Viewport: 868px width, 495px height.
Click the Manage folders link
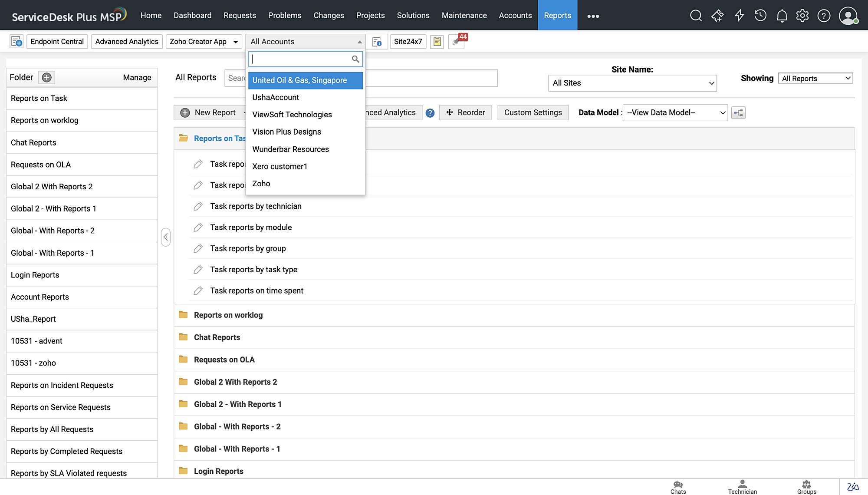[137, 78]
